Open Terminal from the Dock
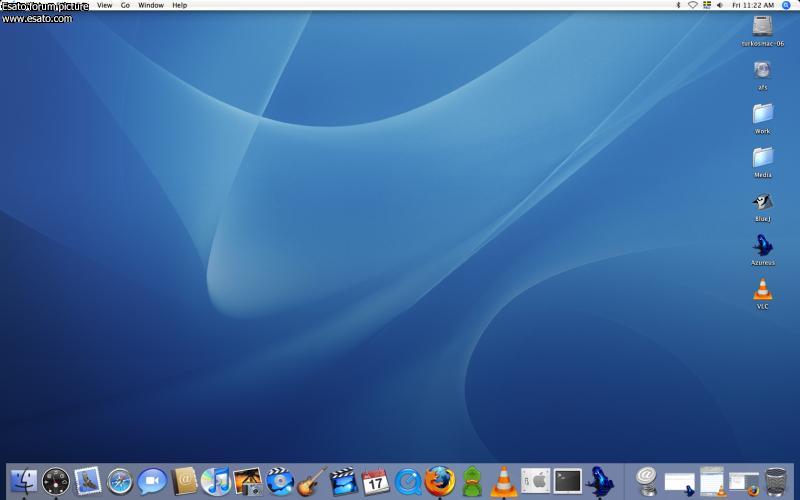This screenshot has width=800, height=500. click(x=568, y=481)
